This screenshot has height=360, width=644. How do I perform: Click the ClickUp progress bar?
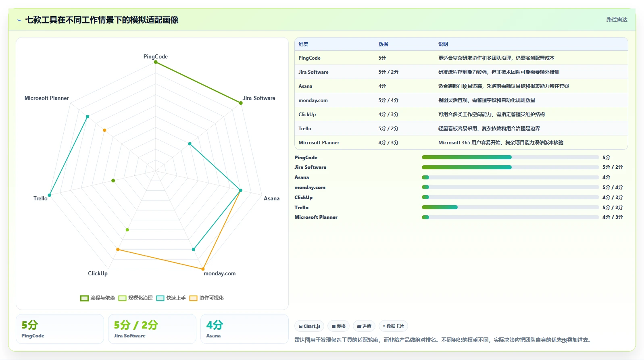tap(510, 197)
